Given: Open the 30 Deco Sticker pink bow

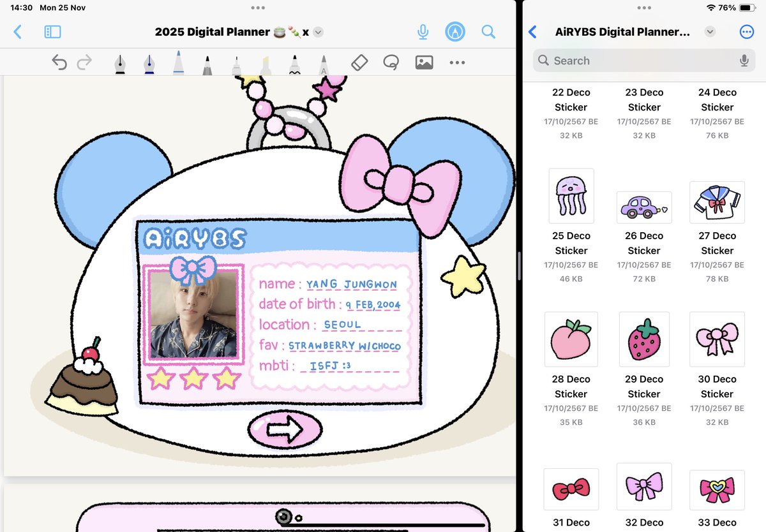Looking at the screenshot, I should (717, 339).
